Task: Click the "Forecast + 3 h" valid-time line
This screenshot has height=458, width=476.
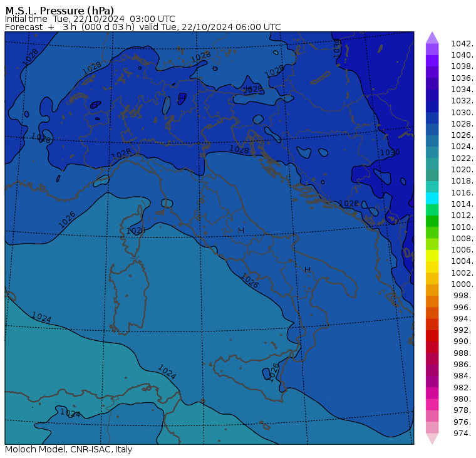Action: [143, 27]
